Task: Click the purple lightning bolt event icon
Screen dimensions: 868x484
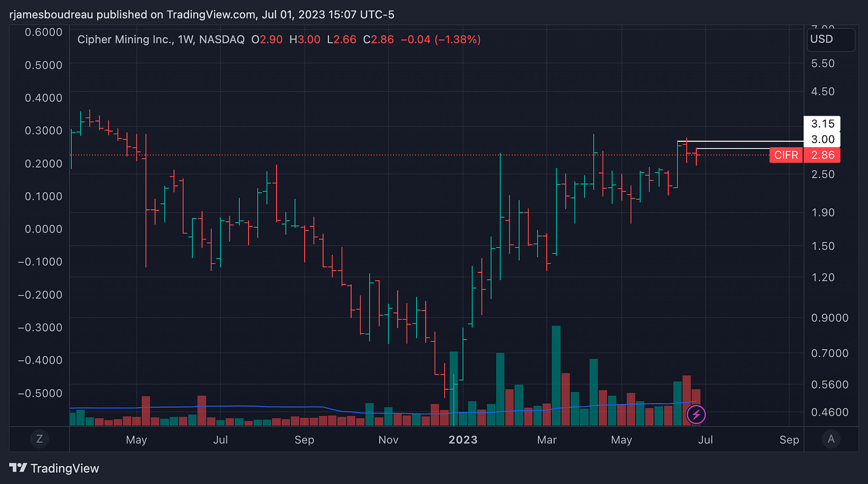Action: (x=696, y=414)
